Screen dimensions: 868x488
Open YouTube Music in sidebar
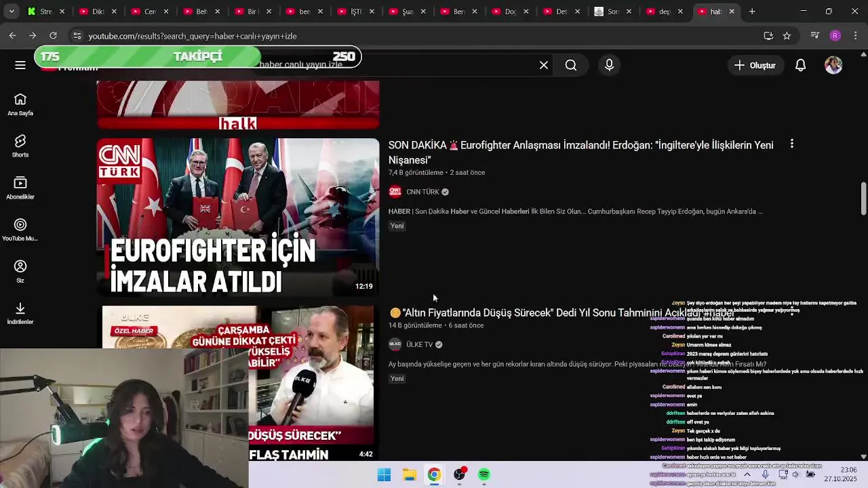click(20, 230)
